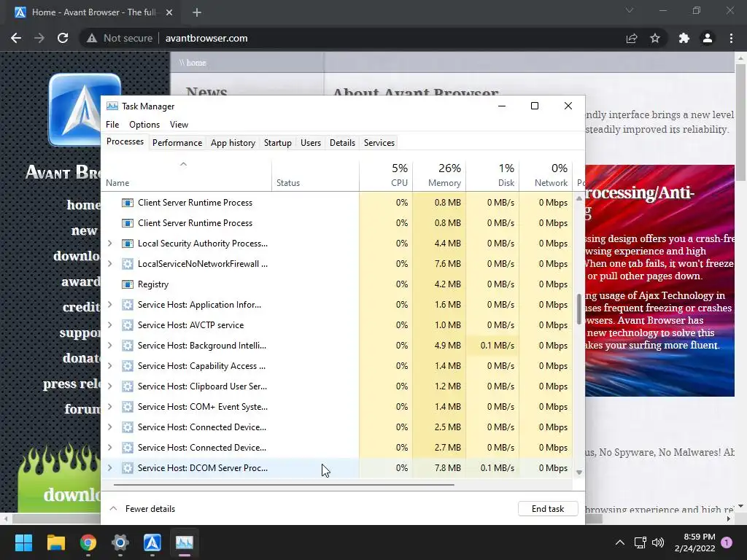The width and height of the screenshot is (747, 560).
Task: Click the tab search chevron in Chrome title bar
Action: tap(630, 10)
